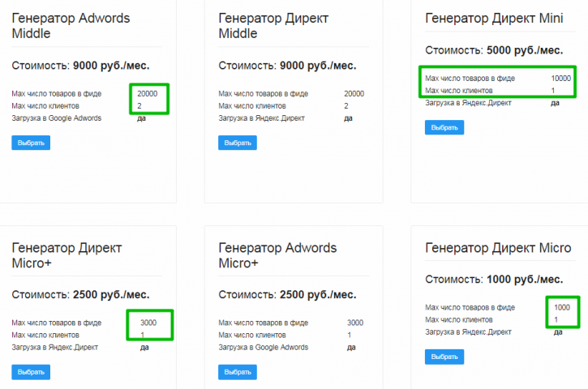This screenshot has height=389, width=588.
Task: Click client count 2 in Директ Middle card
Action: 346,106
